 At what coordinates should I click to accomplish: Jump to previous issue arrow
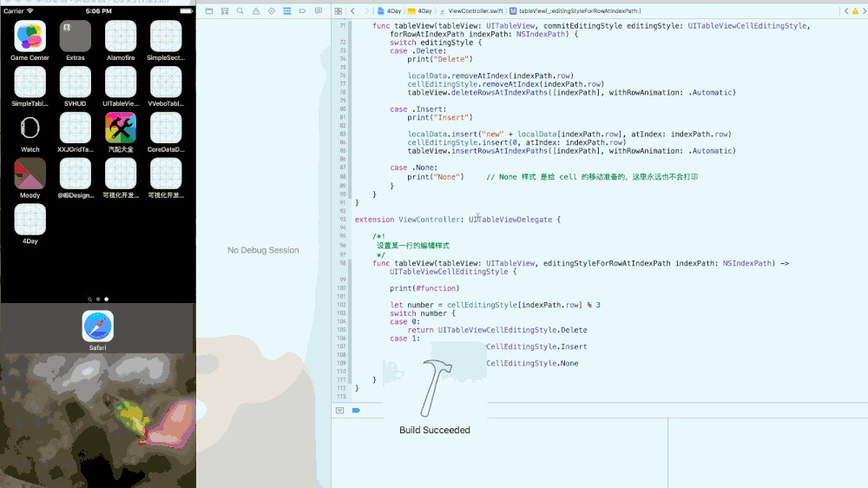846,10
